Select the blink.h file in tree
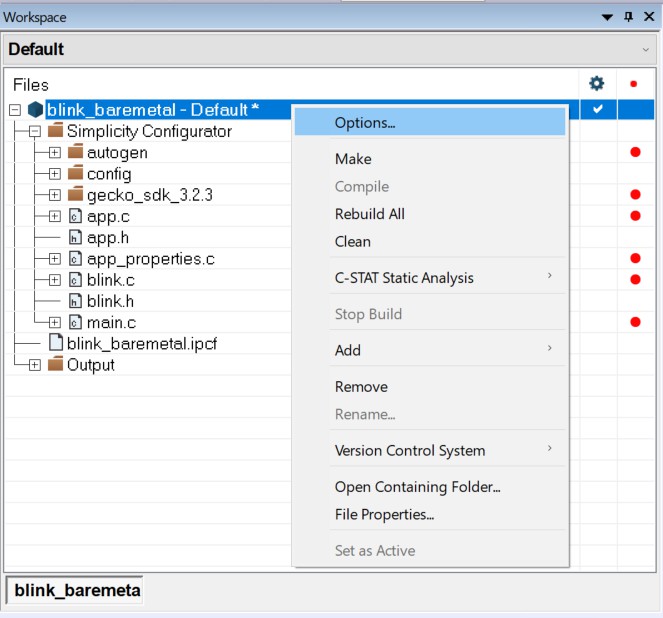The height and width of the screenshot is (618, 663). (x=111, y=301)
